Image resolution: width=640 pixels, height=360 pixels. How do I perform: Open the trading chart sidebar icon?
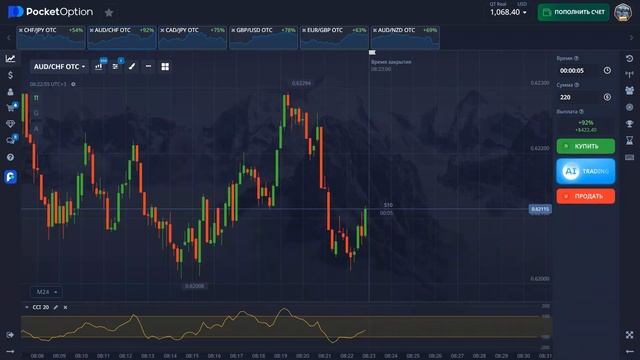click(10, 58)
